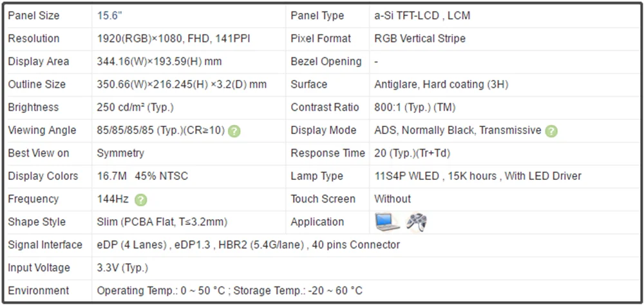Click the Input Voltage 3.3V value

pos(122,268)
